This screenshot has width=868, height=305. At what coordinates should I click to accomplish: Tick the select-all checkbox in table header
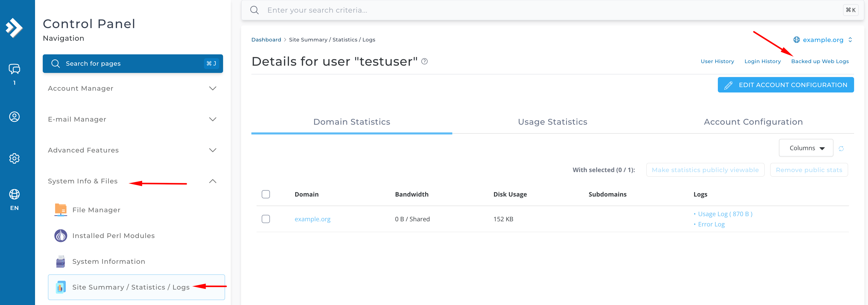266,194
